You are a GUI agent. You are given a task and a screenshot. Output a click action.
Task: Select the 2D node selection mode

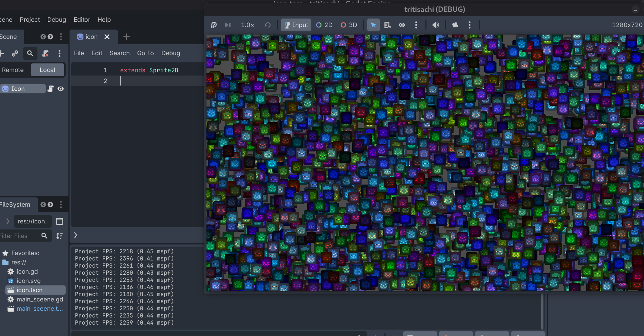pos(324,25)
